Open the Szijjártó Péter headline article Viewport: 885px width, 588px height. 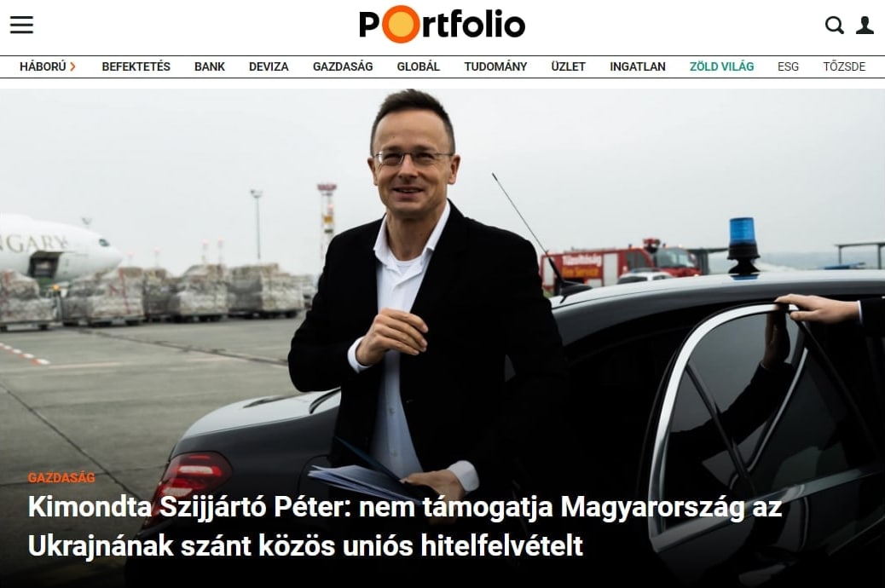[x=404, y=526]
